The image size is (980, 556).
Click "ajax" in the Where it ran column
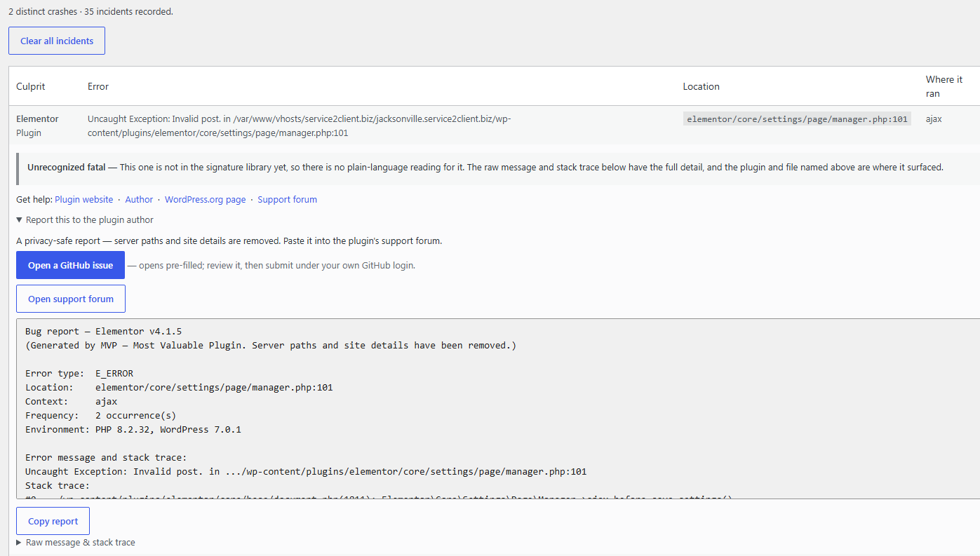(x=934, y=118)
